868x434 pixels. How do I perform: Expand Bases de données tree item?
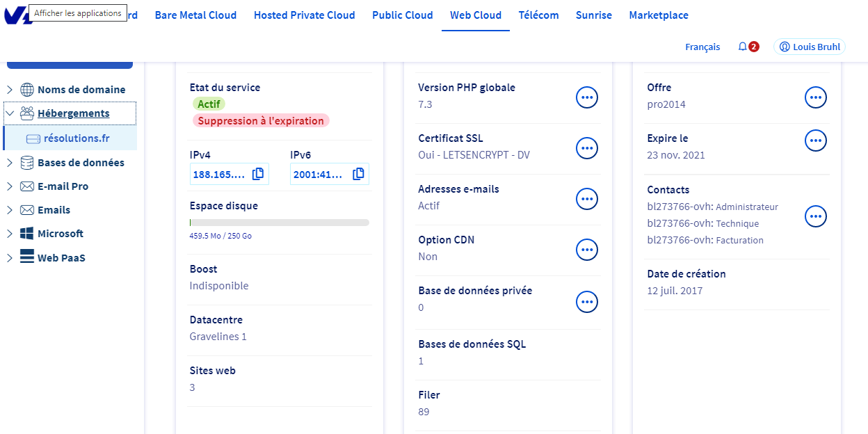10,163
